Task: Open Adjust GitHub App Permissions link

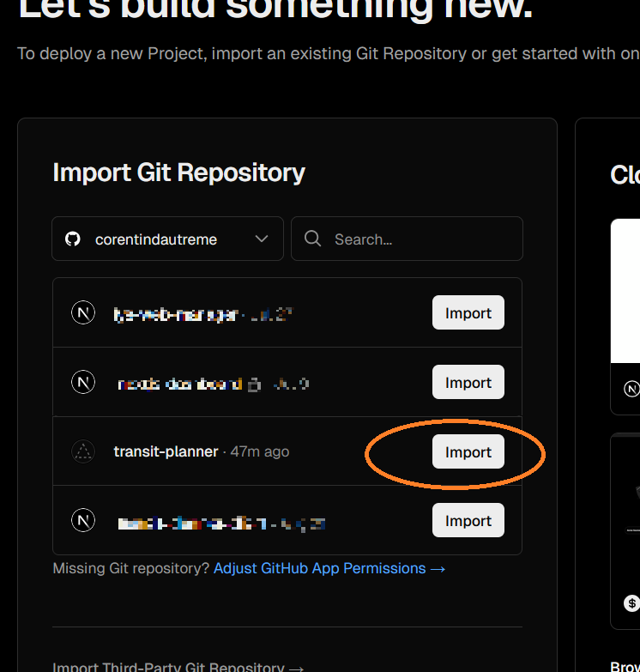Action: coord(329,568)
